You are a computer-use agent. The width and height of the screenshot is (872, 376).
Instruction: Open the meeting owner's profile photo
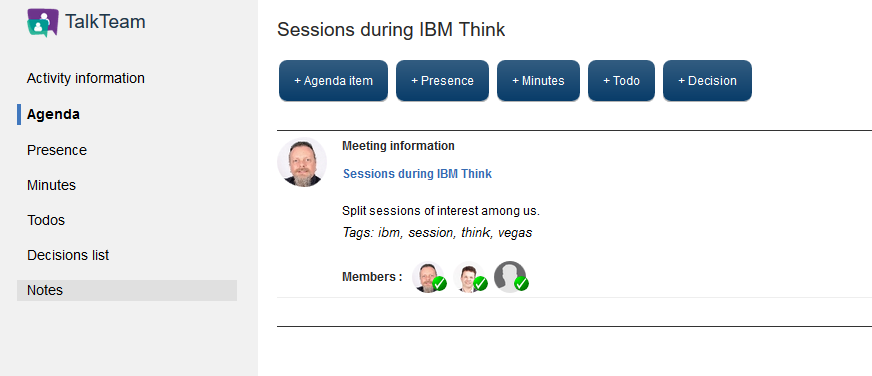click(302, 162)
